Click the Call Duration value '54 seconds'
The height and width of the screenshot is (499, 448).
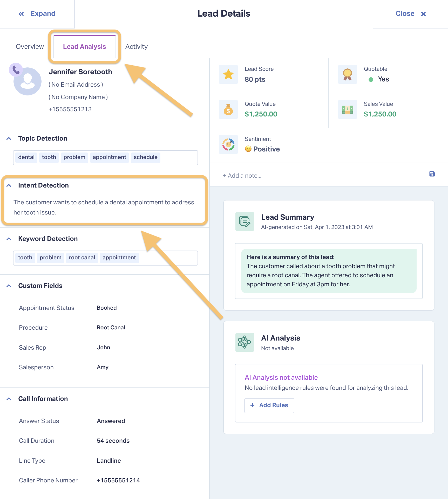(113, 441)
